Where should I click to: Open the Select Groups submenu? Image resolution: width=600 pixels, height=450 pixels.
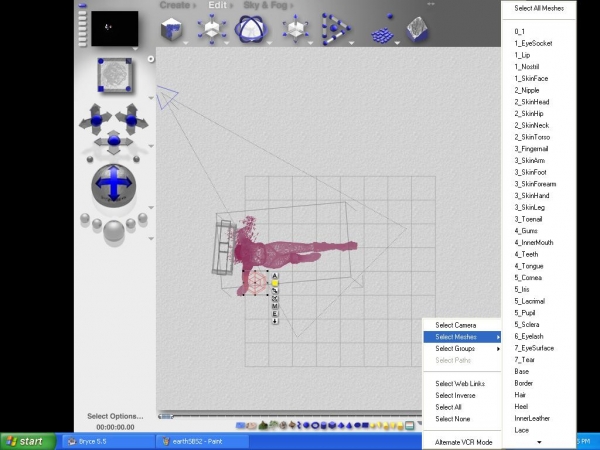click(x=461, y=349)
